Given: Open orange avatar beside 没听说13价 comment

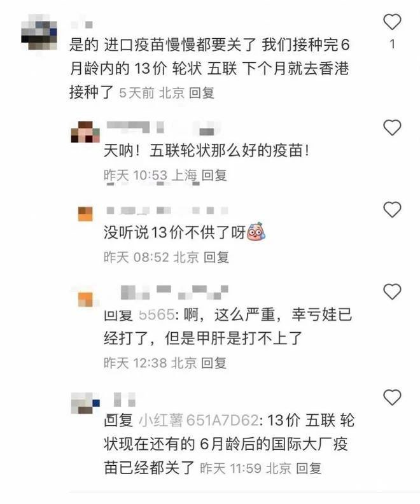Looking at the screenshot, I should pyautogui.click(x=85, y=214).
